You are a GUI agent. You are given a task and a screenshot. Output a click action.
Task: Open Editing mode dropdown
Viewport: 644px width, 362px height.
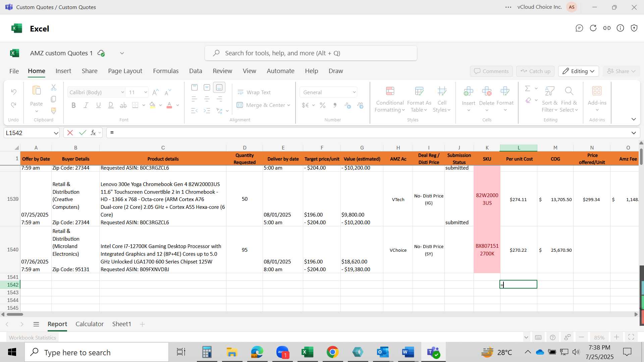579,71
